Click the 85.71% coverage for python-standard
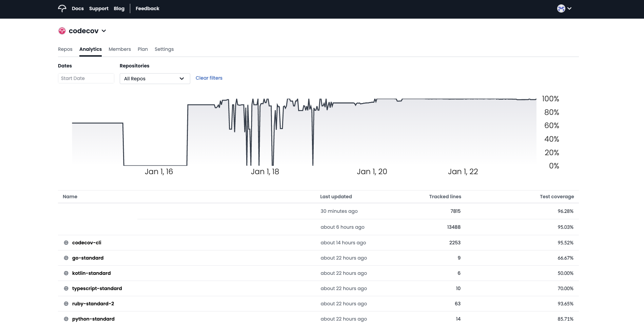The width and height of the screenshot is (644, 325). click(x=565, y=319)
